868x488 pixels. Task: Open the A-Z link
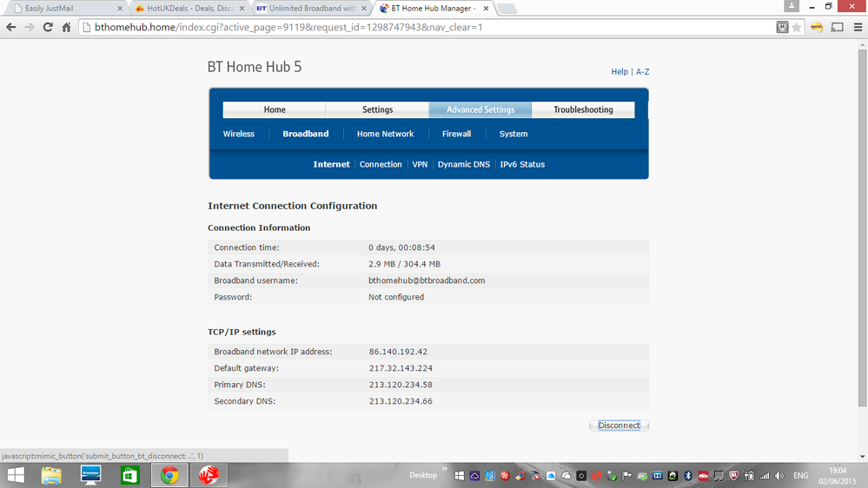tap(643, 72)
